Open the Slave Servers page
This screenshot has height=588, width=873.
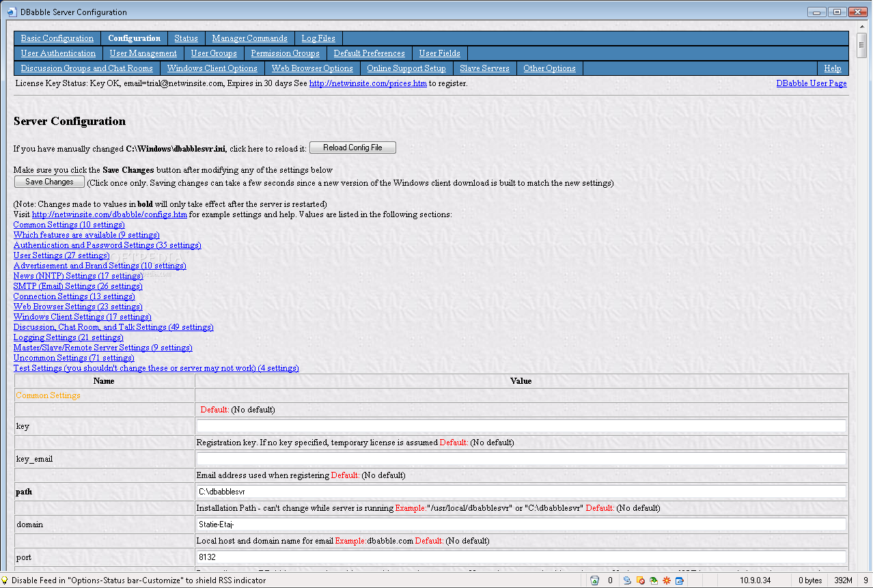point(484,68)
